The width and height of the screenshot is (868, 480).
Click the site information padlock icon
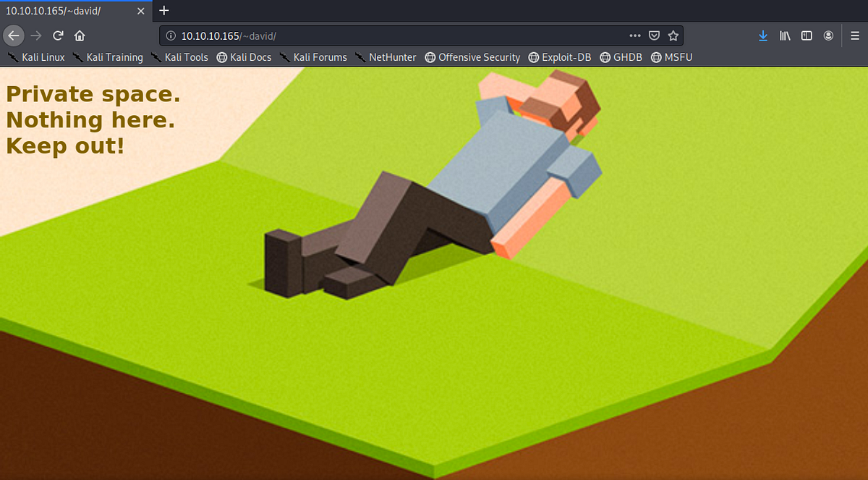(x=169, y=35)
